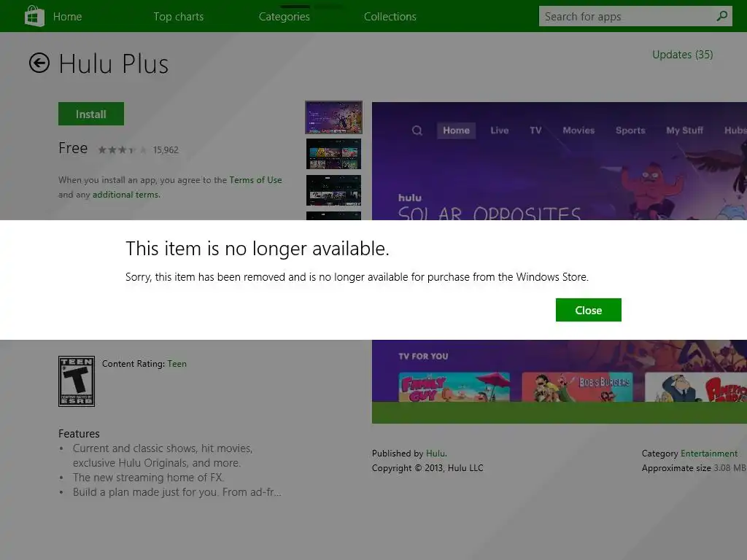The width and height of the screenshot is (747, 560).
Task: Click 'Copyright © 2013, Hulu LLC' text
Action: pyautogui.click(x=427, y=468)
